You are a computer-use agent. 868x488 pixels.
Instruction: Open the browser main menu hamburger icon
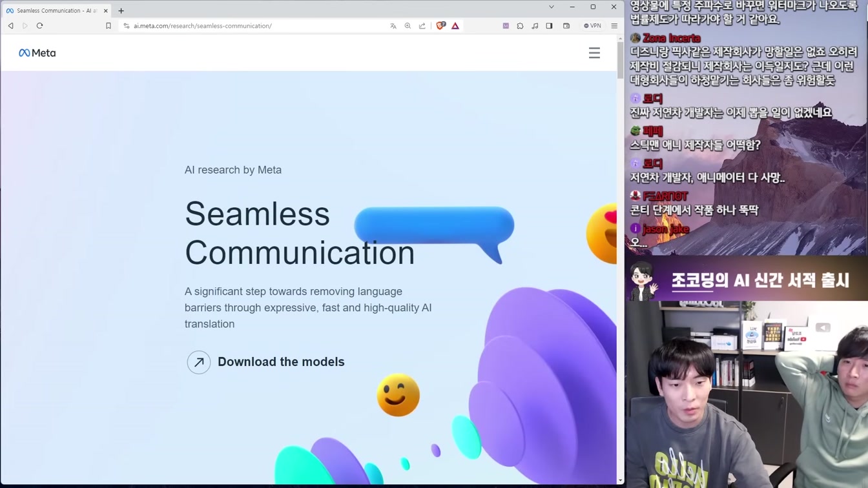click(614, 26)
